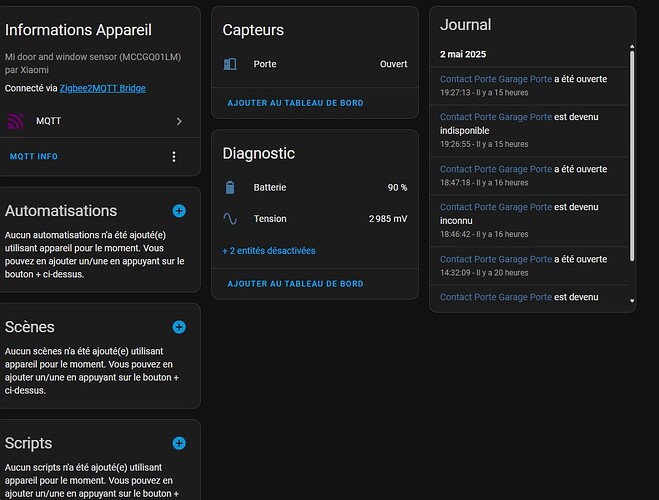Viewport: 659px width, 500px height.
Task: Click the door sensor icon next to Porte
Action: 230,64
